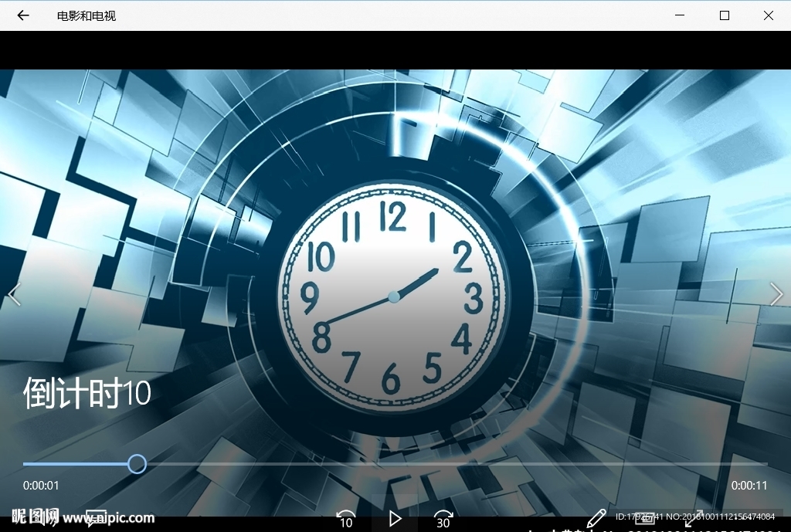The image size is (791, 532).
Task: Open the pencil edit tool
Action: tap(596, 518)
